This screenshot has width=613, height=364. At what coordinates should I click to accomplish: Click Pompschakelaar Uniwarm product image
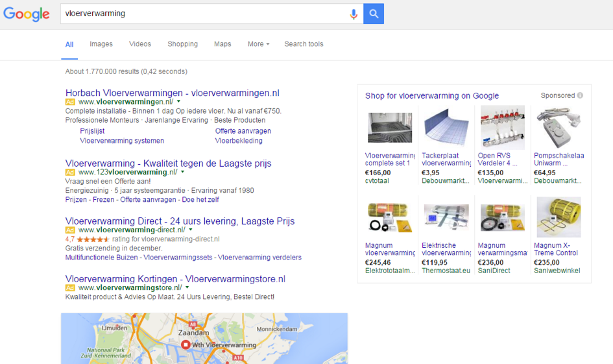point(559,127)
